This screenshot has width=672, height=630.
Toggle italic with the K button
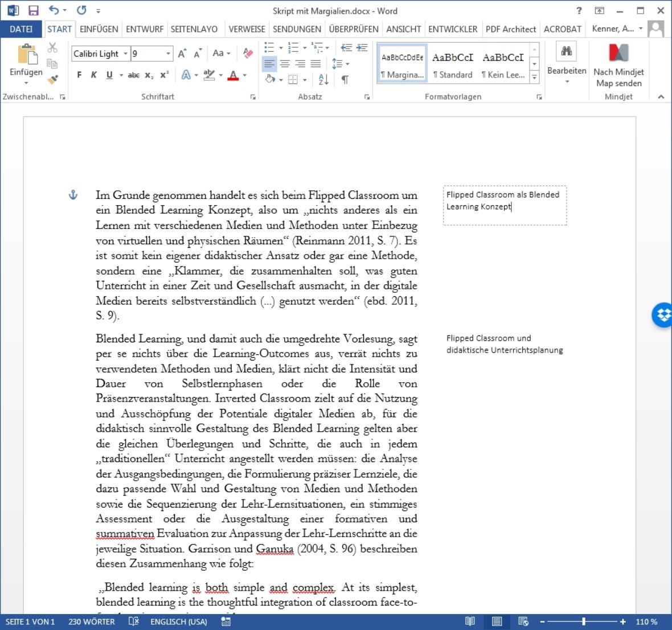pos(93,75)
